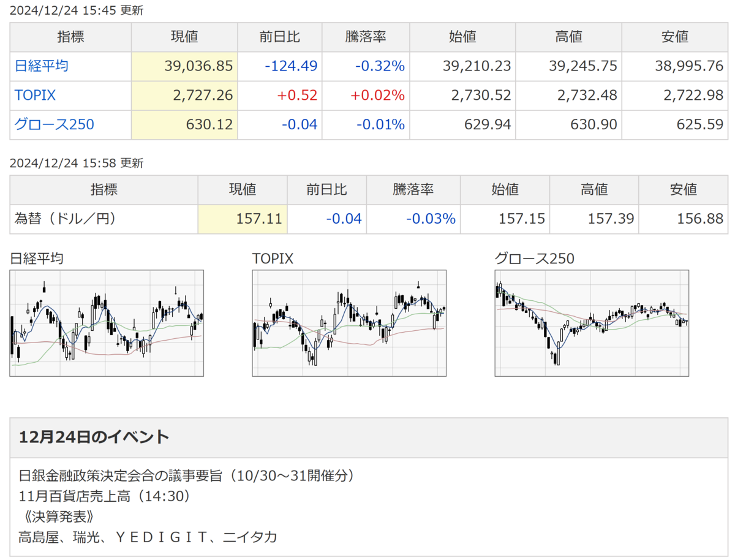Click the dollar-yen percentage -0.03%

[x=431, y=219]
